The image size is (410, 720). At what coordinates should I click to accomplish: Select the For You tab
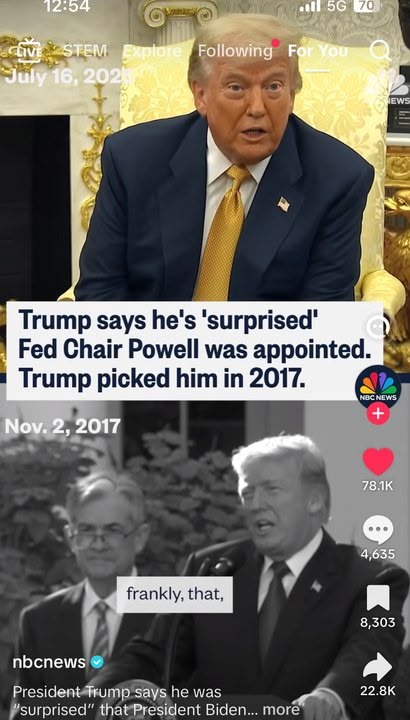[318, 51]
